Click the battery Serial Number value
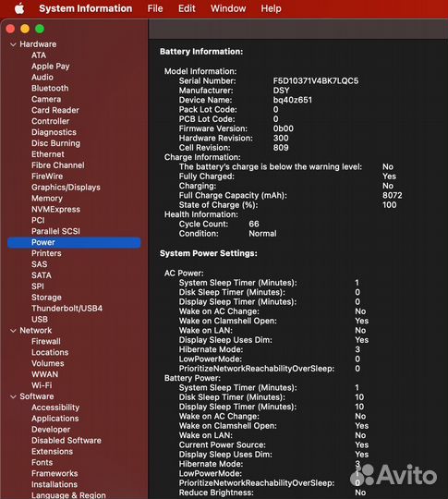The image size is (448, 499). (x=316, y=80)
